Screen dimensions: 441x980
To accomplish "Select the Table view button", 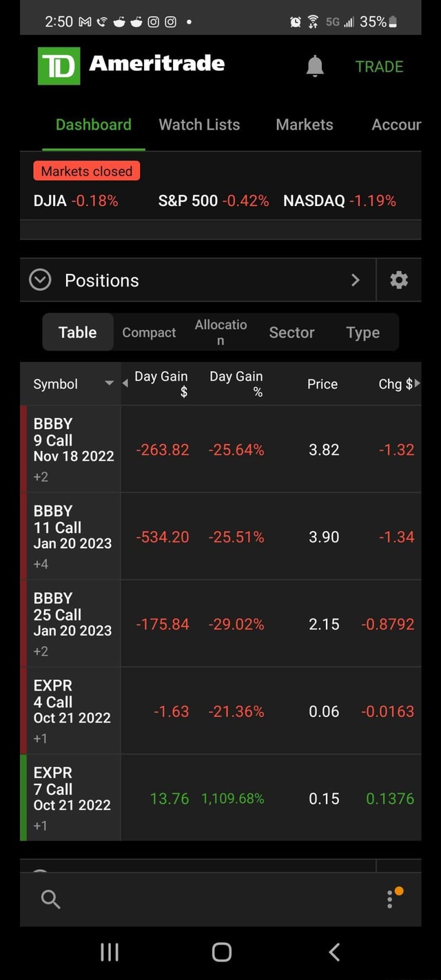I will tap(77, 332).
